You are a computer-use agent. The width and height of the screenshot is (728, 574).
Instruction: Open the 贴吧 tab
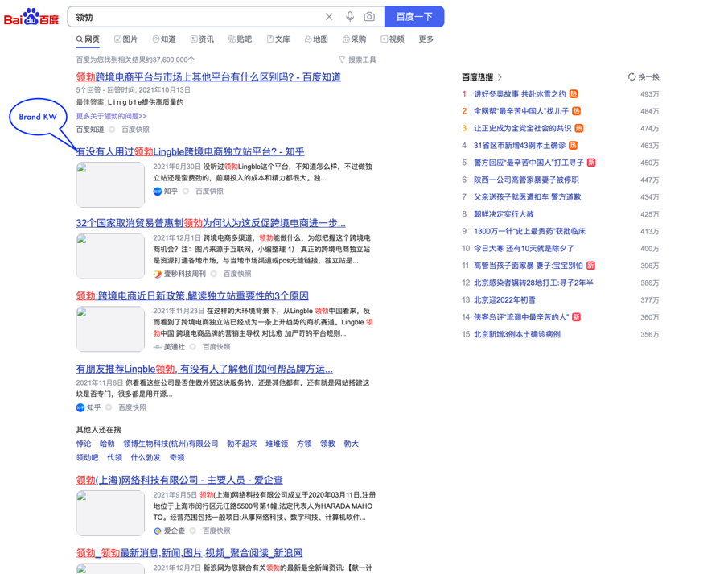coord(240,39)
